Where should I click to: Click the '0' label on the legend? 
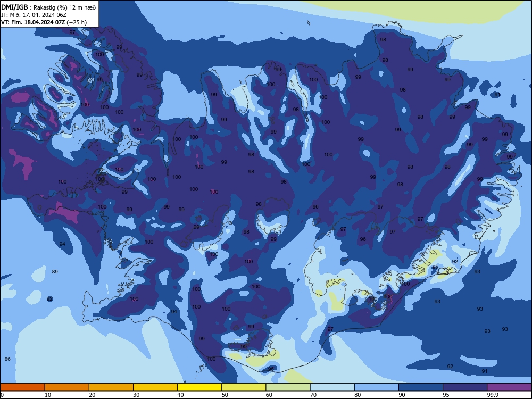[x=2, y=395]
